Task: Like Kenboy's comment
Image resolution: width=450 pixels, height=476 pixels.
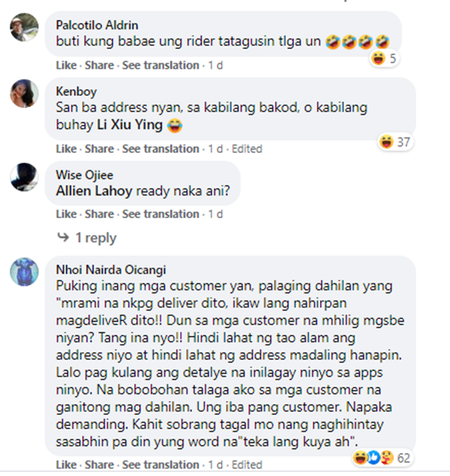Action: click(x=66, y=149)
